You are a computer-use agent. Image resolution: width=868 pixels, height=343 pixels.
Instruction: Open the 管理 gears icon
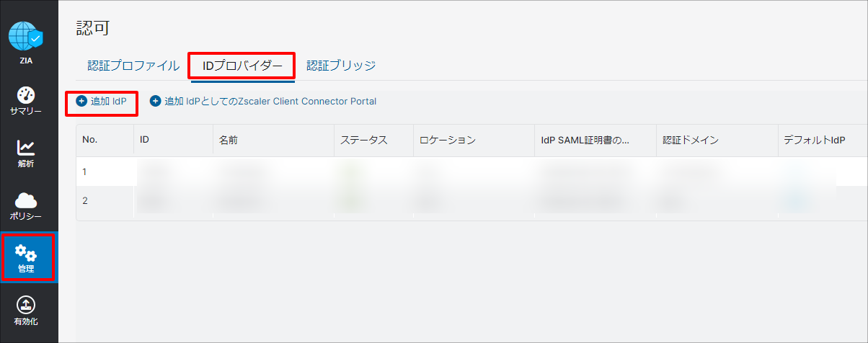pos(26,253)
